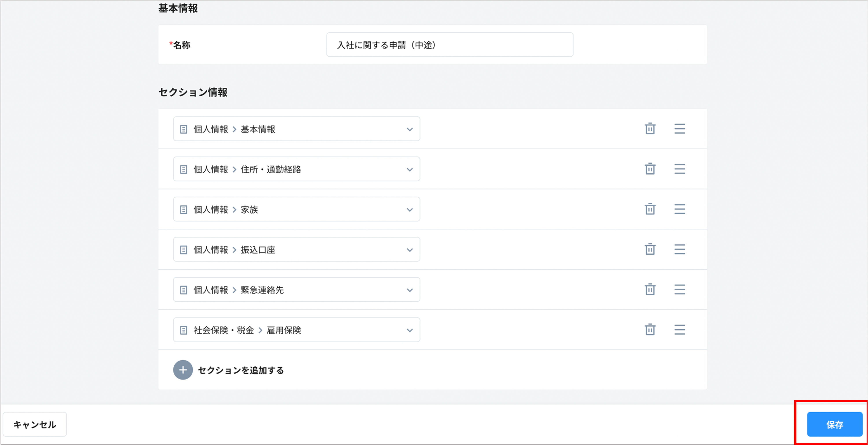Delete the 雇用保険 section row

(x=650, y=330)
